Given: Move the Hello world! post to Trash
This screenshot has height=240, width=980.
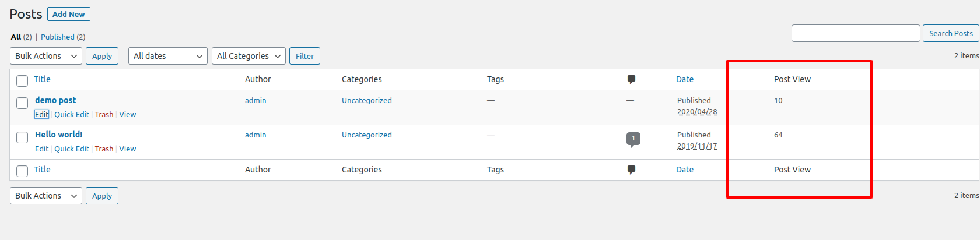Looking at the screenshot, I should [x=104, y=149].
